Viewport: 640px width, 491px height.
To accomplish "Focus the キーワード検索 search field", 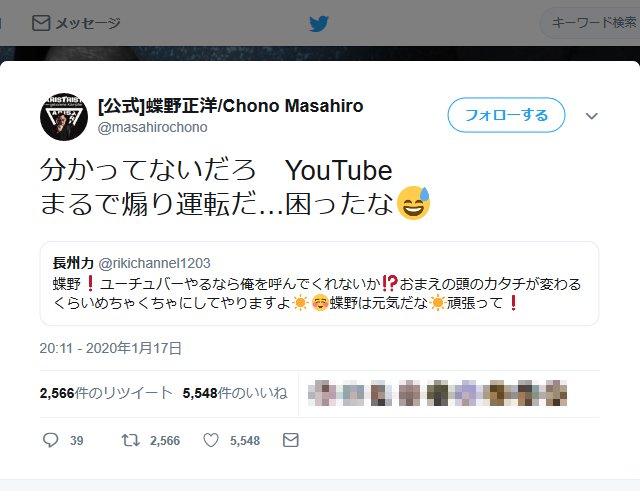I will pos(591,23).
